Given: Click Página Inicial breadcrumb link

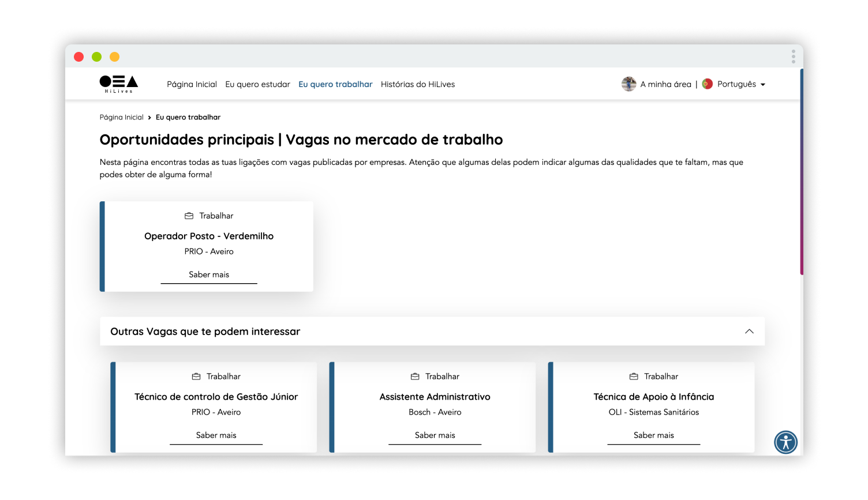Looking at the screenshot, I should pyautogui.click(x=121, y=117).
